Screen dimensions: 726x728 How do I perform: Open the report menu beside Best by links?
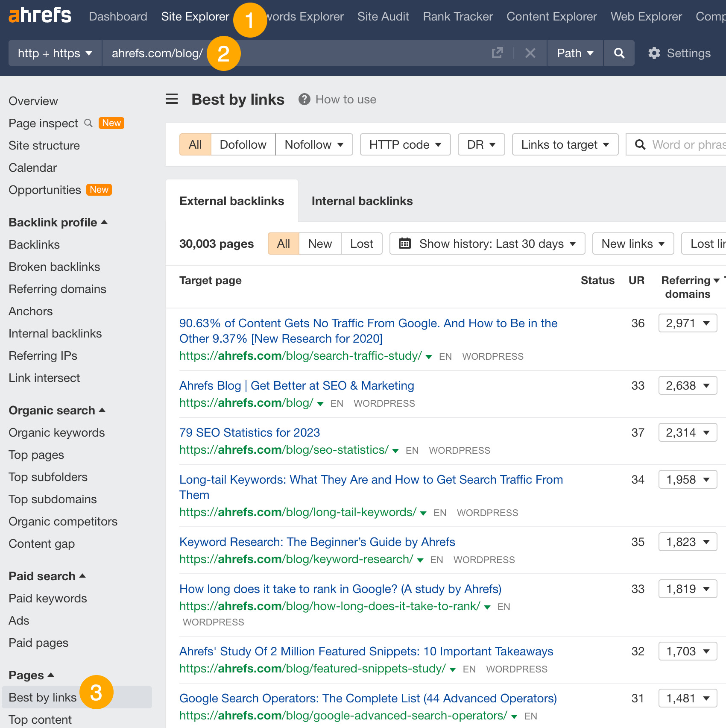tap(171, 99)
